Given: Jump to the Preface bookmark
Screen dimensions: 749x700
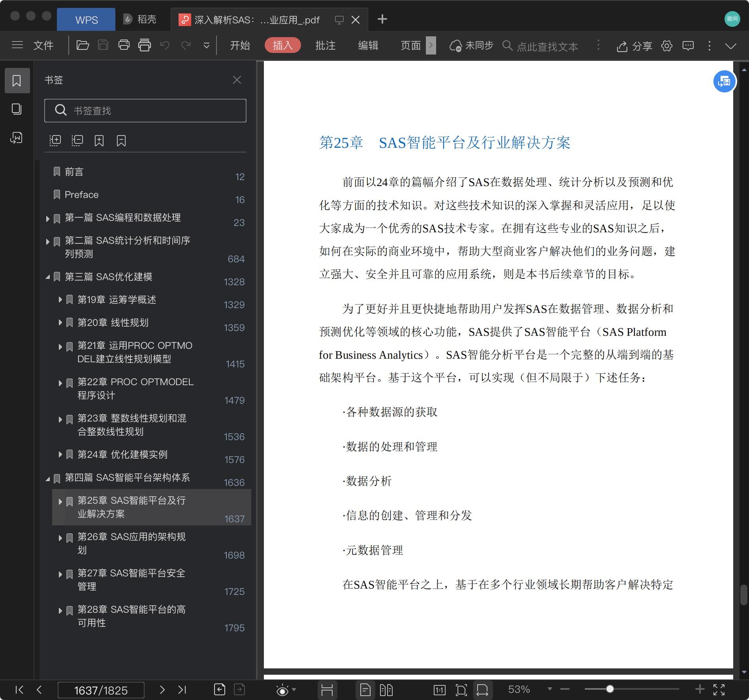Looking at the screenshot, I should (81, 194).
